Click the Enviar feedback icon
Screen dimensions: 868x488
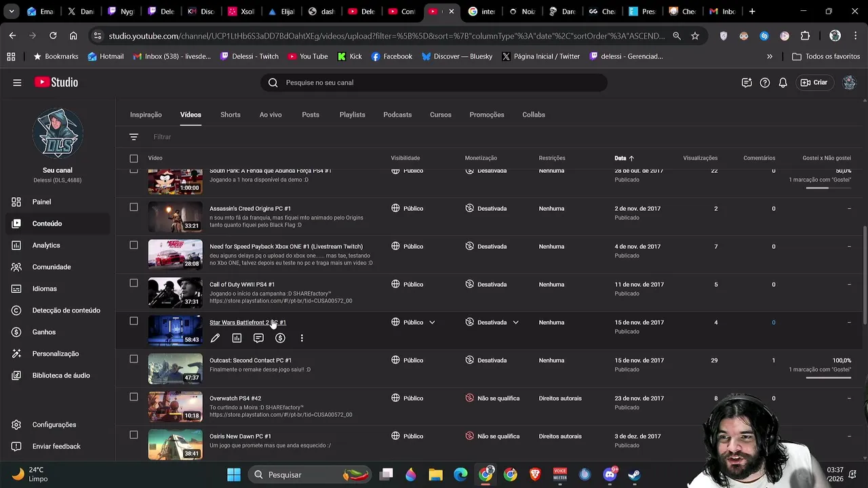tap(16, 447)
